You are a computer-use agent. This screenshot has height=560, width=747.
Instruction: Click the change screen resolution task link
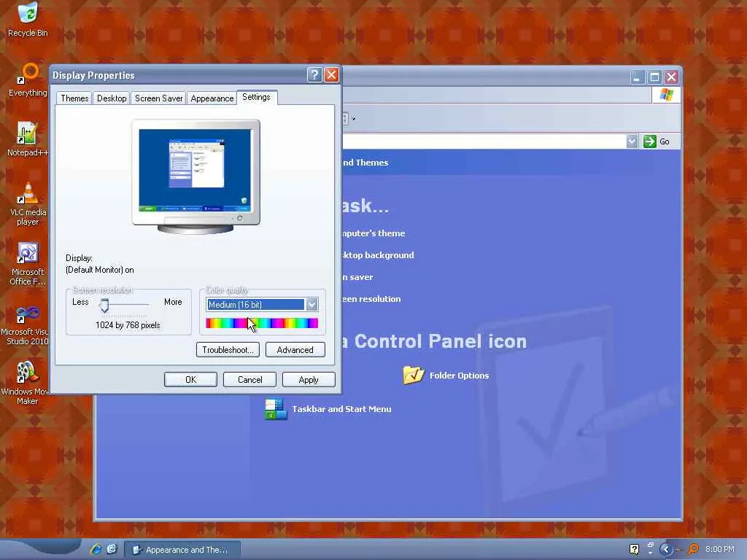[371, 299]
